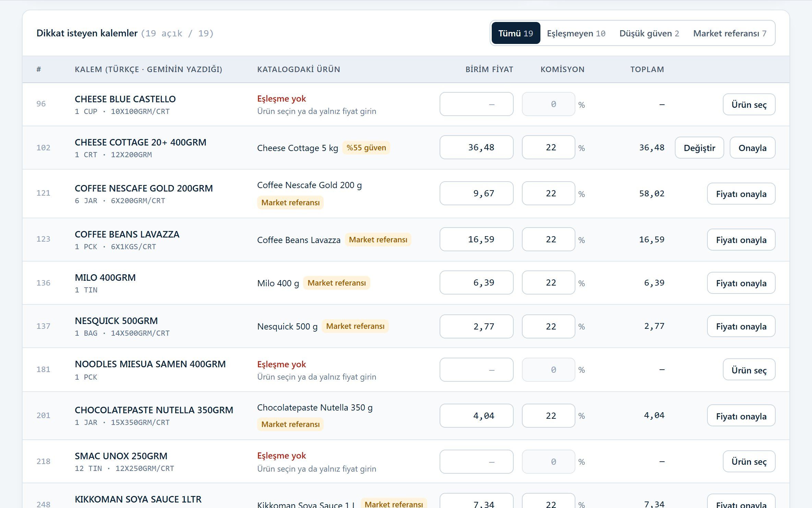The height and width of the screenshot is (508, 812).
Task: Choose product for Noodles Miesua Samen
Action: [749, 370]
